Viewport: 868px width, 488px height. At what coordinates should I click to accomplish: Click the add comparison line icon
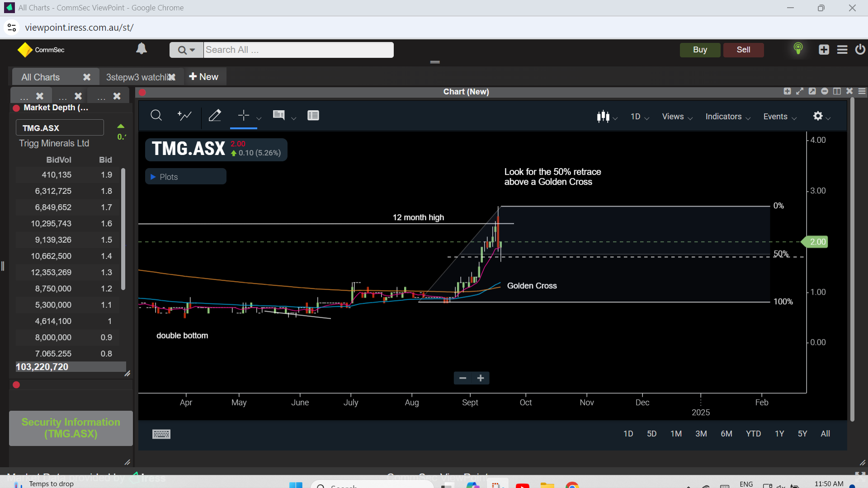(184, 116)
